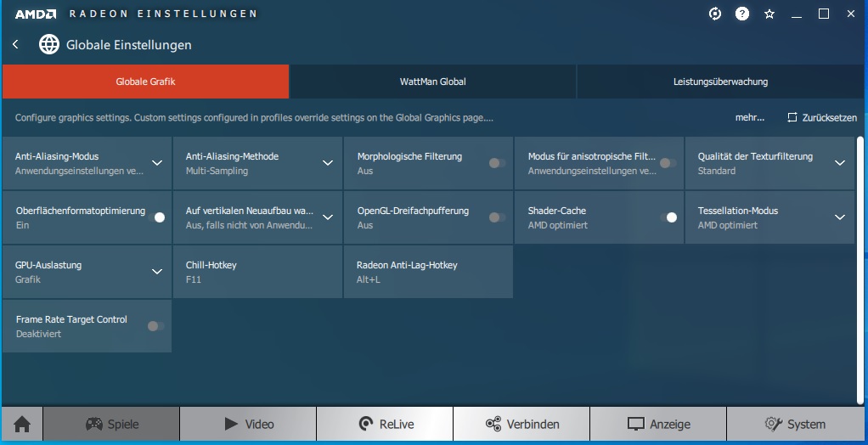Open GPU-Auslastung dropdown
This screenshot has width=868, height=445.
click(x=157, y=271)
